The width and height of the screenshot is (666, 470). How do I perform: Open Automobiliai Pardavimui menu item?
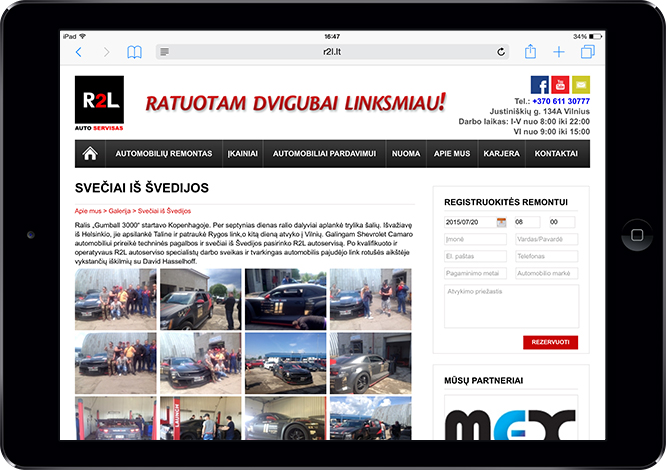[x=325, y=154]
